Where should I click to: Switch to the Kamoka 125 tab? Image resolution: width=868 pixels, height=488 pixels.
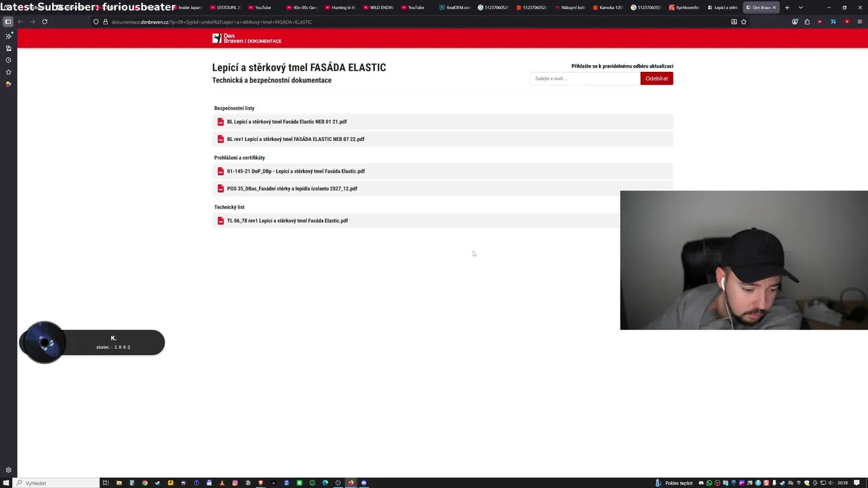tap(607, 7)
